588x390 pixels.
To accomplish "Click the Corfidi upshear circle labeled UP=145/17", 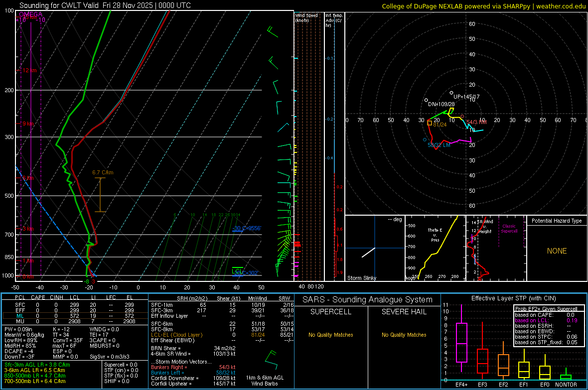I will 451,93.
